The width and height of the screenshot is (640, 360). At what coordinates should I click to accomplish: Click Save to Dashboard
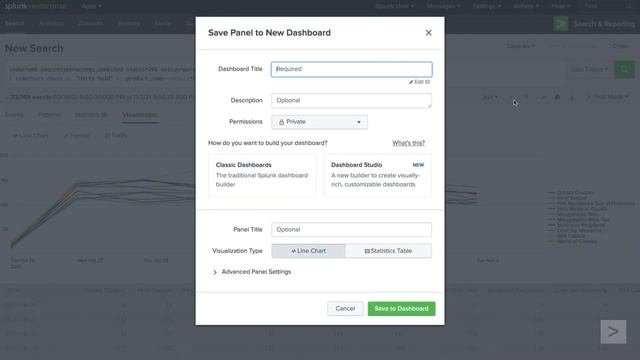pos(401,309)
